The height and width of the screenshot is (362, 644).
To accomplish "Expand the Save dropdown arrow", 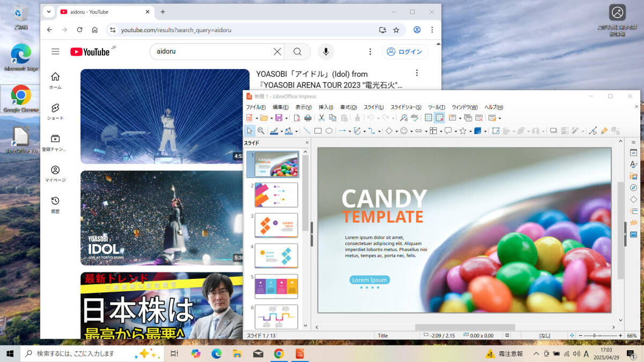I will (287, 118).
